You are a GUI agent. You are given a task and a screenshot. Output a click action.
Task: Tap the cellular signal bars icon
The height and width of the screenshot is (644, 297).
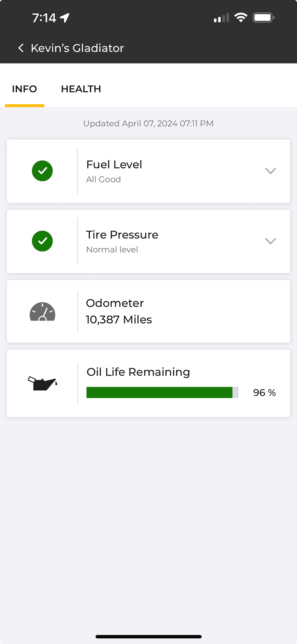pyautogui.click(x=221, y=18)
